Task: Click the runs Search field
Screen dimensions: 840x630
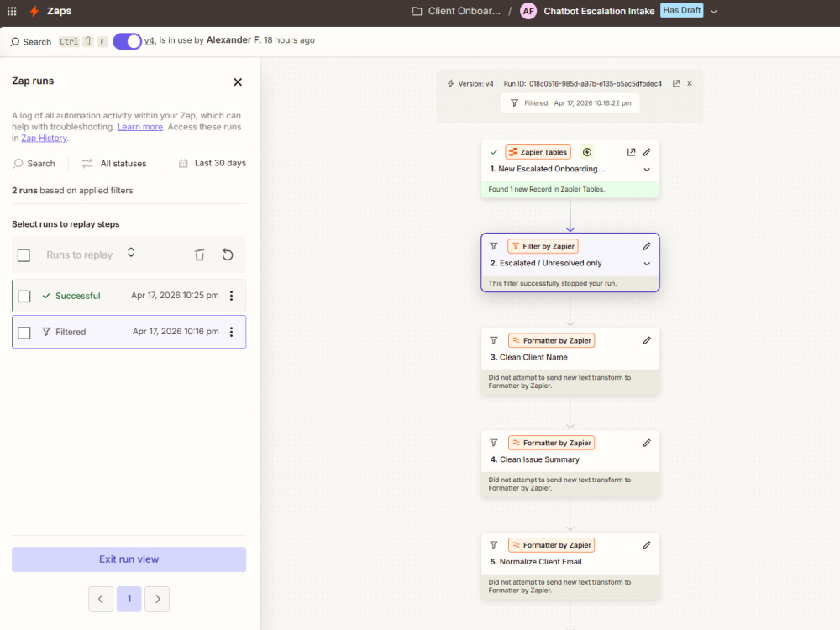Action: [x=34, y=164]
